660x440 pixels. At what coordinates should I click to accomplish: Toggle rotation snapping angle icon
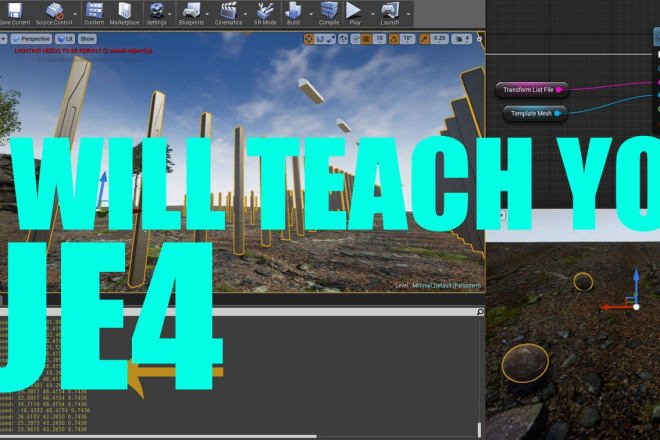click(x=394, y=39)
